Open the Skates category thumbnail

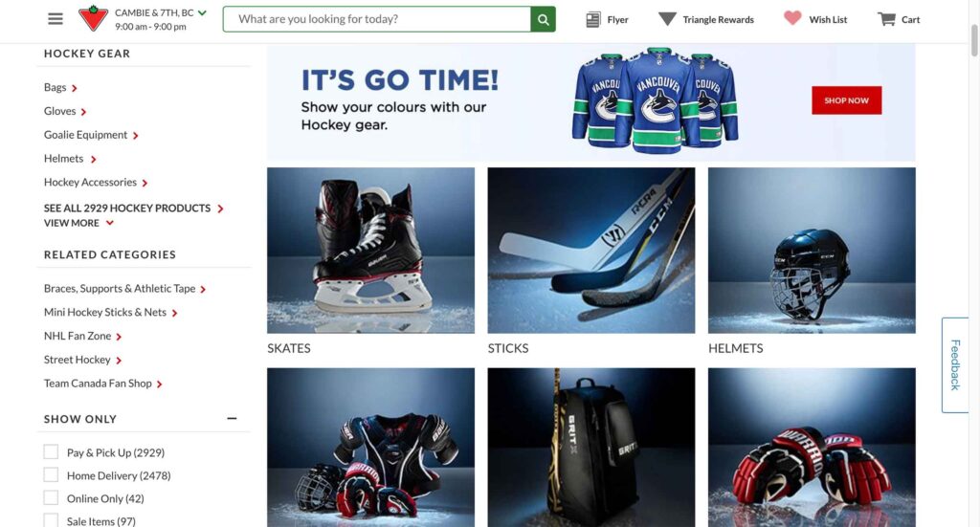[370, 250]
